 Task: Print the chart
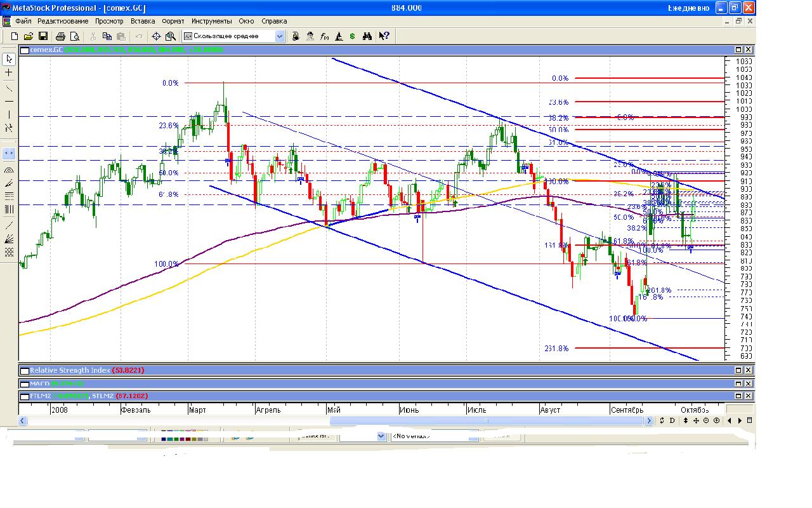tap(60, 36)
